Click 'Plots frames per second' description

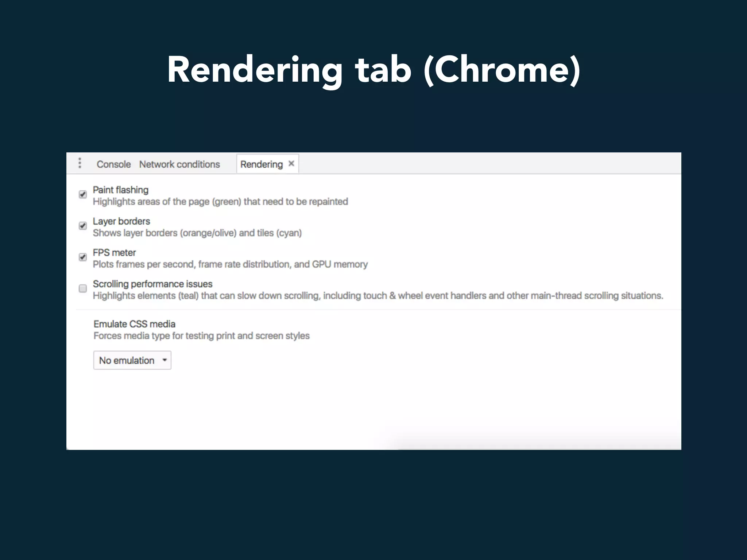230,264
